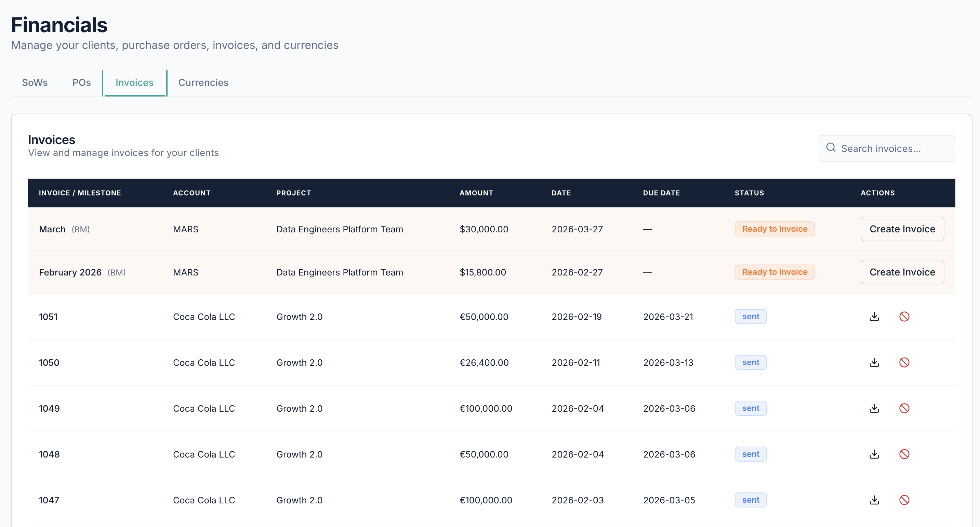Click the Project column header
Image resolution: width=980 pixels, height=527 pixels.
pos(294,193)
